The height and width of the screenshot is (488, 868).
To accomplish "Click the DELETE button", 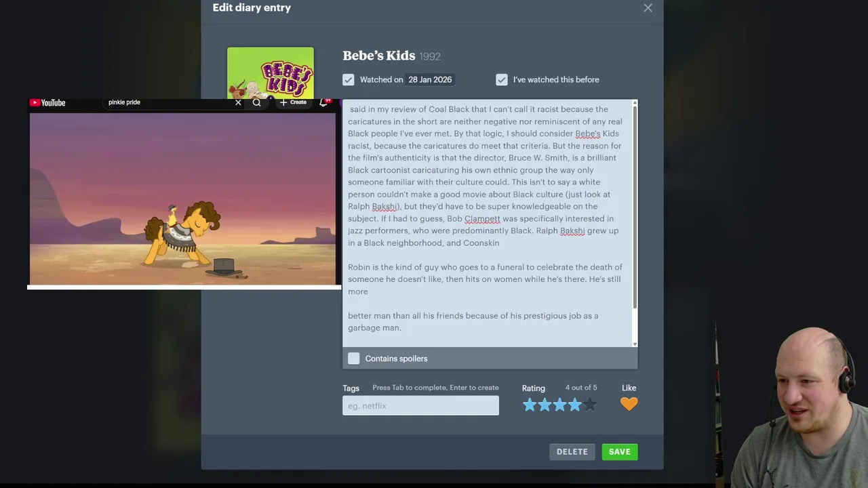I will pos(572,452).
